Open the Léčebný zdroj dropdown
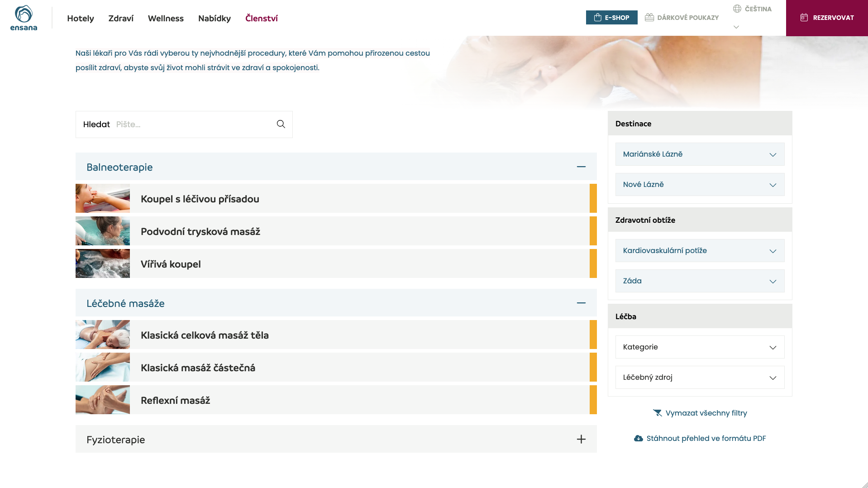868x488 pixels. tap(700, 378)
